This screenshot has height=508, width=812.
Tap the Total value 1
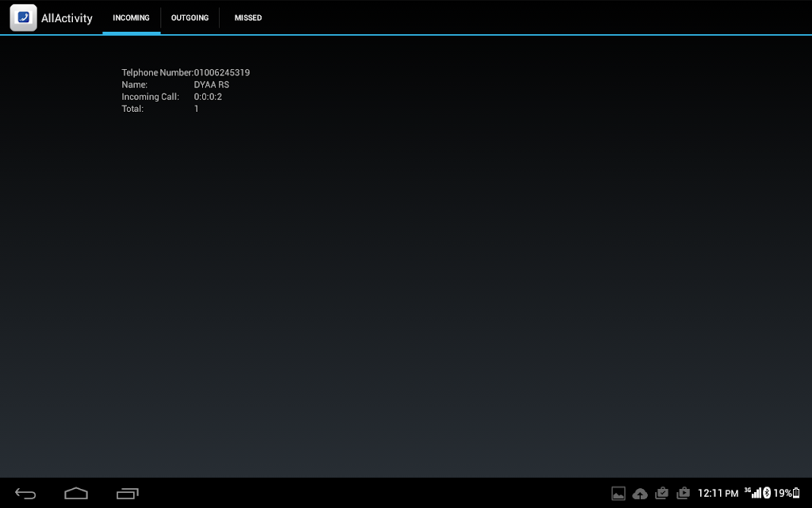[x=197, y=108]
